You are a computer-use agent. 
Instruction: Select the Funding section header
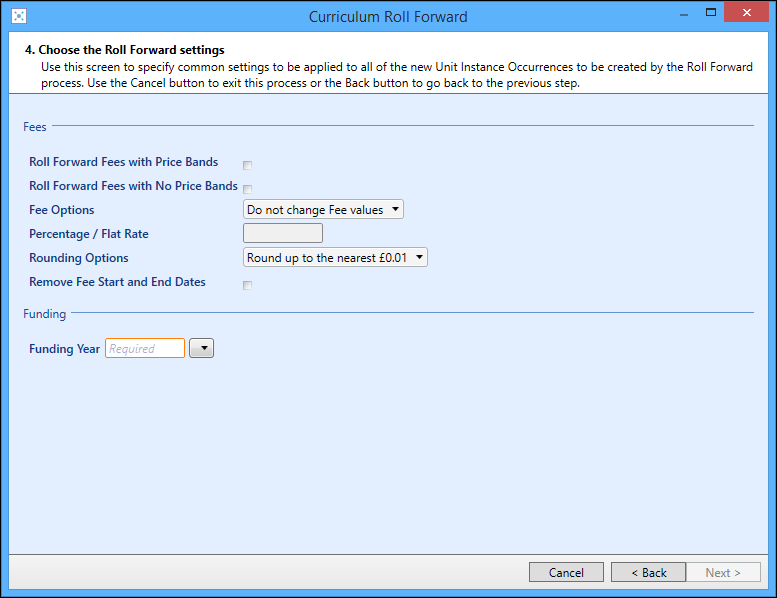pyautogui.click(x=44, y=314)
